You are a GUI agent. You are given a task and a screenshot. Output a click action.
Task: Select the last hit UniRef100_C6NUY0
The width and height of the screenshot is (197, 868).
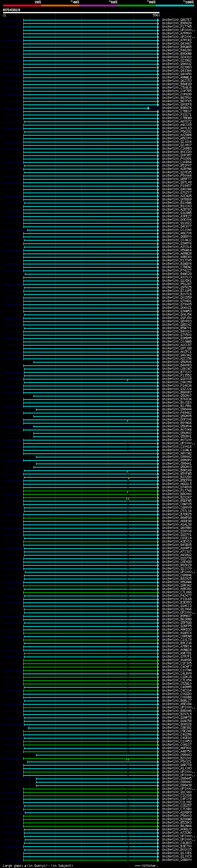point(177,860)
